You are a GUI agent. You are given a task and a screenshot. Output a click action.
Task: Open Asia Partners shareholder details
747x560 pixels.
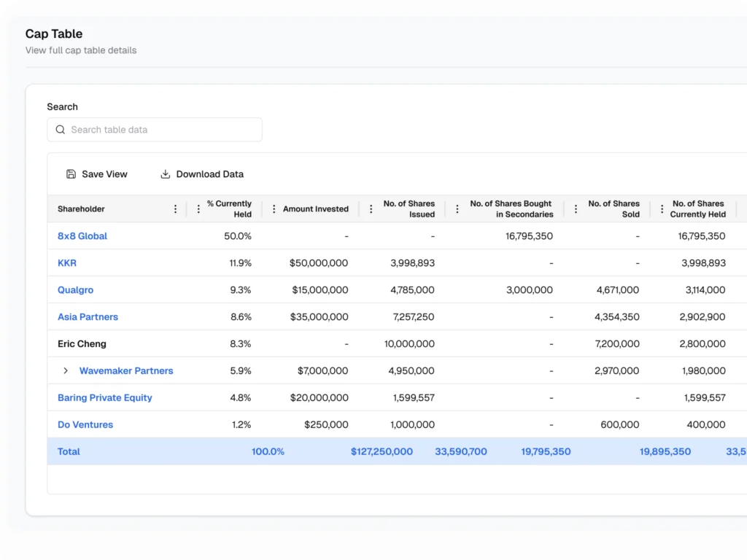[88, 316]
